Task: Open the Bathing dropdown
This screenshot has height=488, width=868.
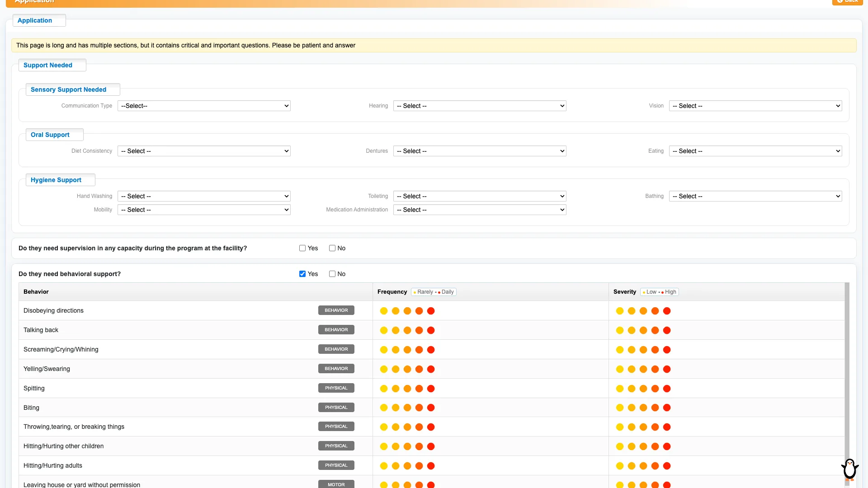Action: click(x=755, y=196)
